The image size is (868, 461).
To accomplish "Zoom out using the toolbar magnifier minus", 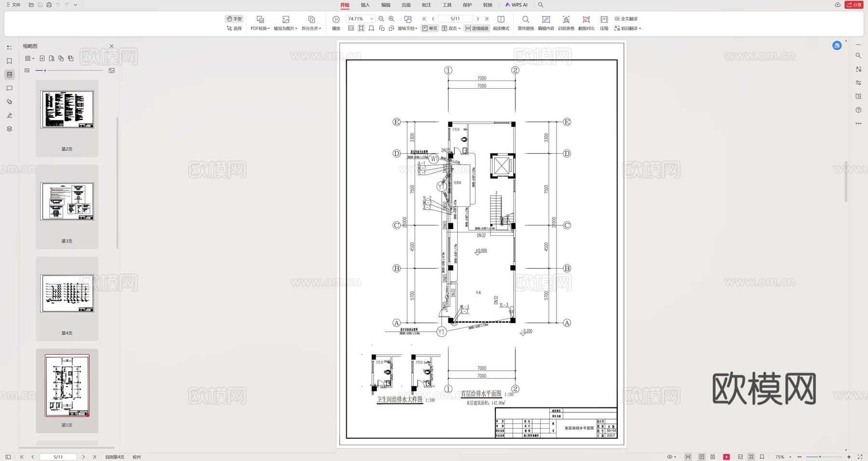I will pos(381,19).
